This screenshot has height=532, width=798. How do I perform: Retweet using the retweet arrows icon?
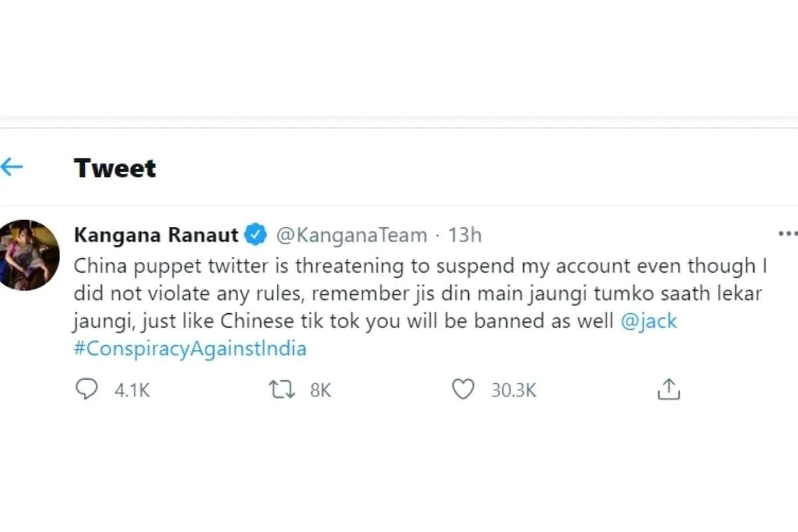(x=281, y=390)
